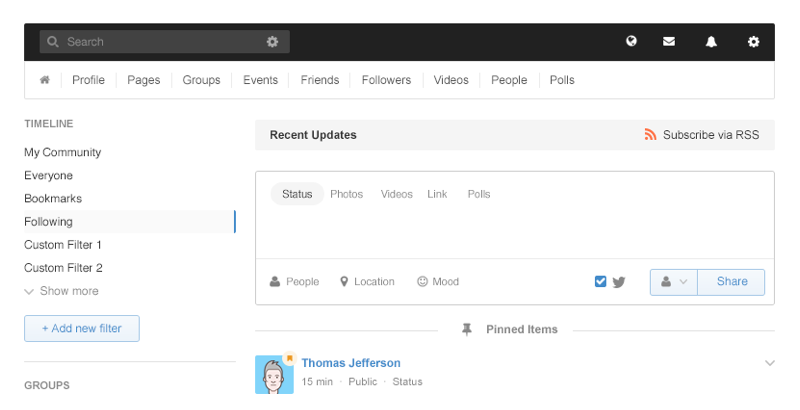This screenshot has width=800, height=410.
Task: Click the bell notifications icon
Action: 711,41
